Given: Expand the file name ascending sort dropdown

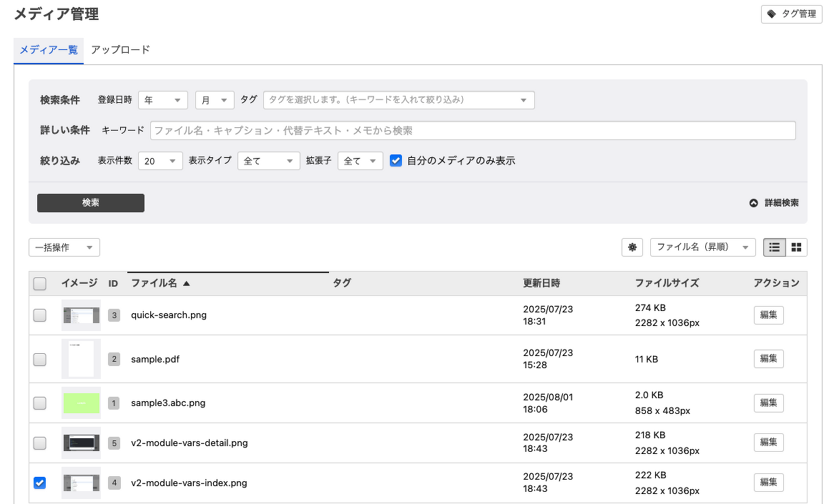Looking at the screenshot, I should click(x=702, y=247).
